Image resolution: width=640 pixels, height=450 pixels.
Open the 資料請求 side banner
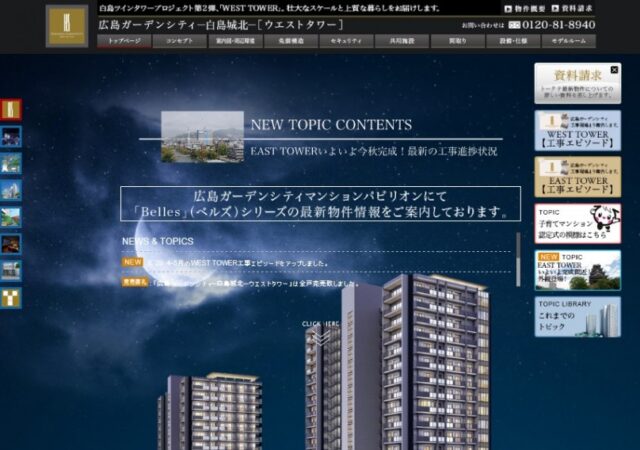578,84
